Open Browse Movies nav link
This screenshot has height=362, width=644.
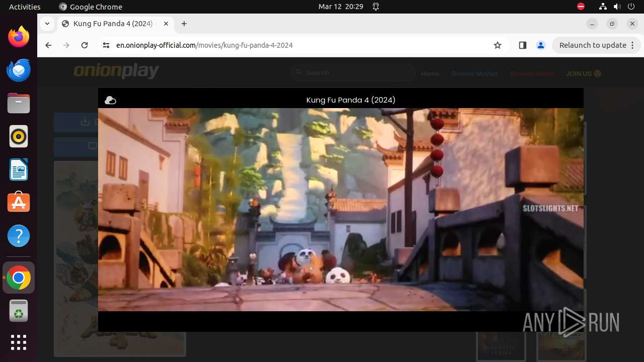(x=474, y=73)
